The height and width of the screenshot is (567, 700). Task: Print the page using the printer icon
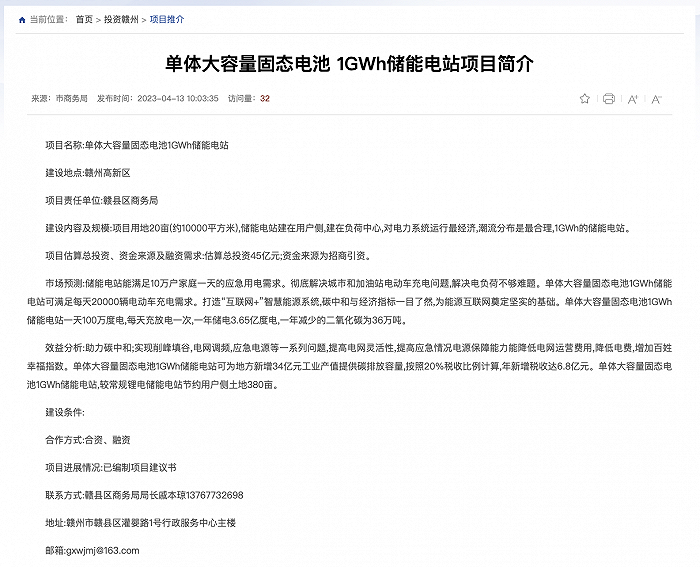click(608, 99)
